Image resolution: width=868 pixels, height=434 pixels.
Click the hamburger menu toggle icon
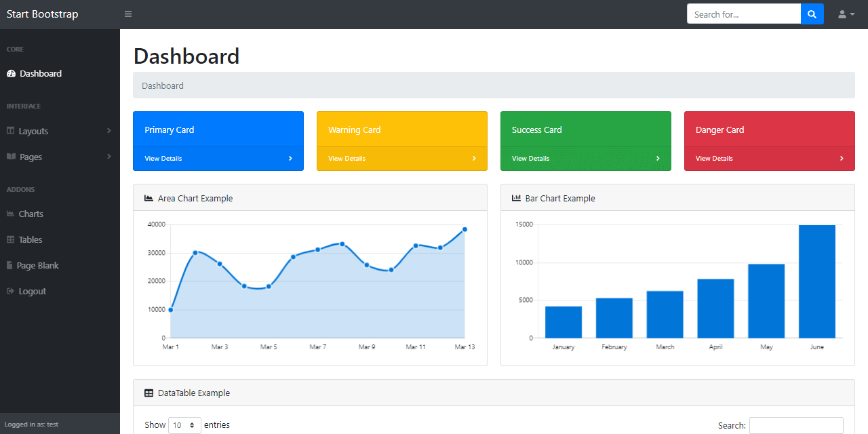[x=127, y=14]
